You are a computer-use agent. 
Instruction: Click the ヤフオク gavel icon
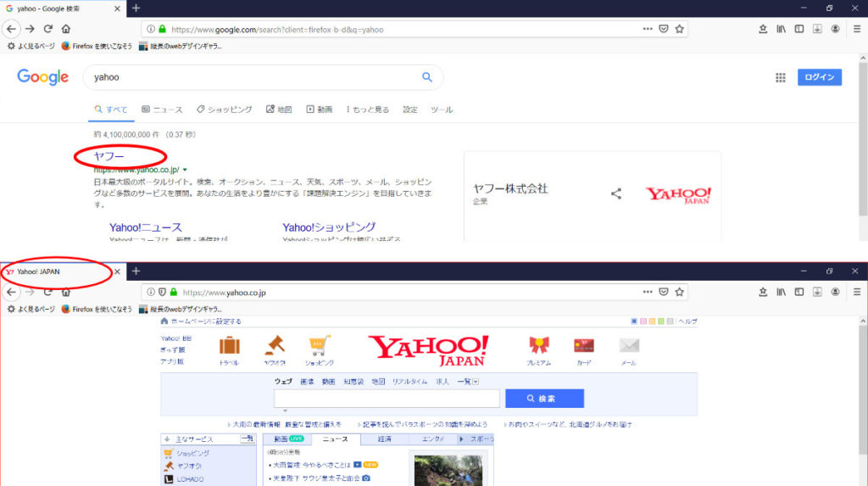click(274, 346)
